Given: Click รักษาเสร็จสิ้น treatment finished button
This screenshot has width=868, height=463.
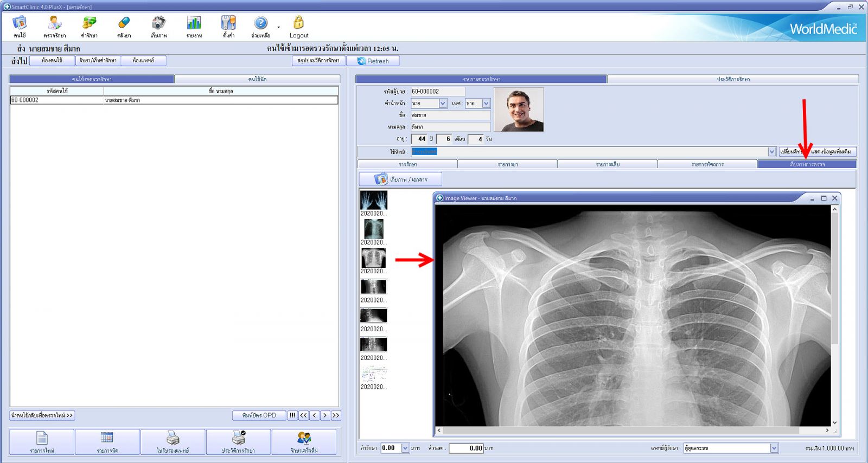Looking at the screenshot, I should (x=304, y=442).
